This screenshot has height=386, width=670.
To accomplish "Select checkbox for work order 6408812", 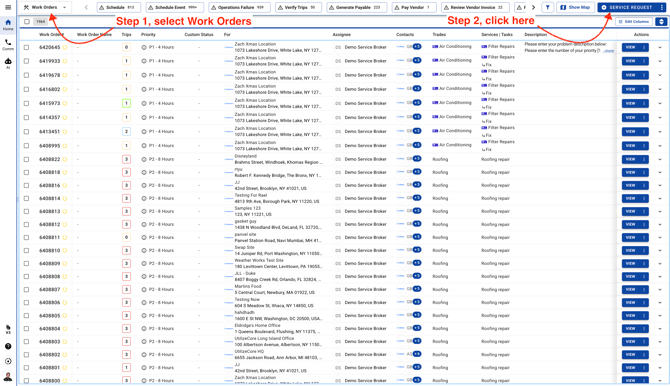I will (x=26, y=224).
